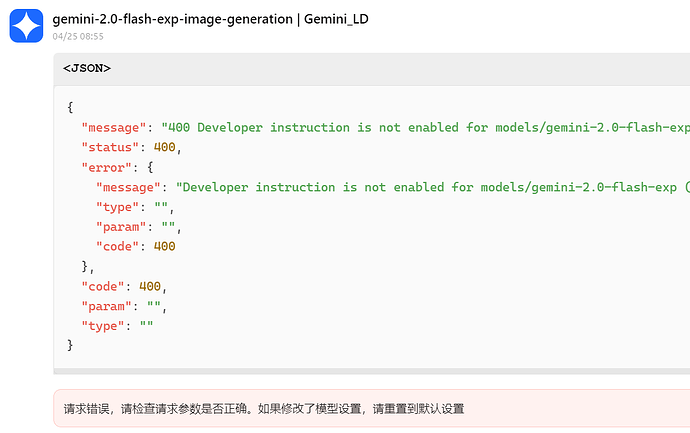This screenshot has width=690, height=433.
Task: Click the nested "Developer instruction is not enabled" string
Action: [433, 187]
